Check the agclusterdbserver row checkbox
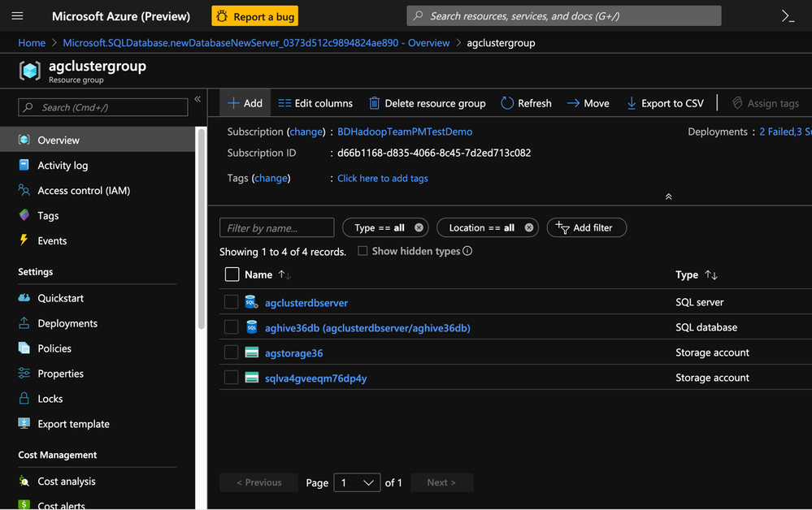 (x=232, y=302)
